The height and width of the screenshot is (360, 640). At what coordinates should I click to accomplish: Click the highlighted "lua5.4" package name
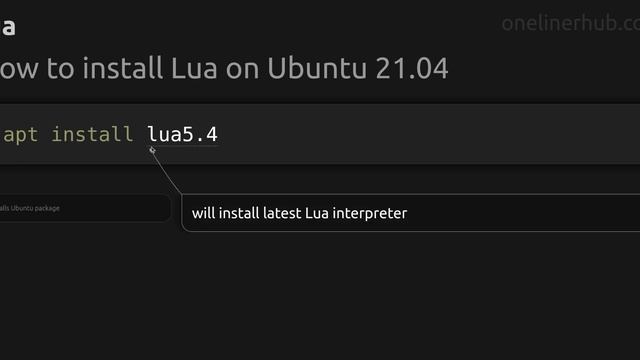[182, 134]
